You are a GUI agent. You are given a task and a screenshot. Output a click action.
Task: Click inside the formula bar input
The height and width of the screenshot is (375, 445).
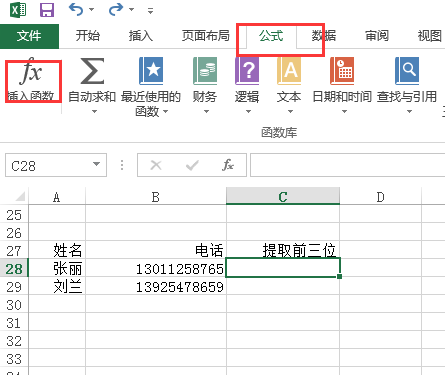[347, 165]
